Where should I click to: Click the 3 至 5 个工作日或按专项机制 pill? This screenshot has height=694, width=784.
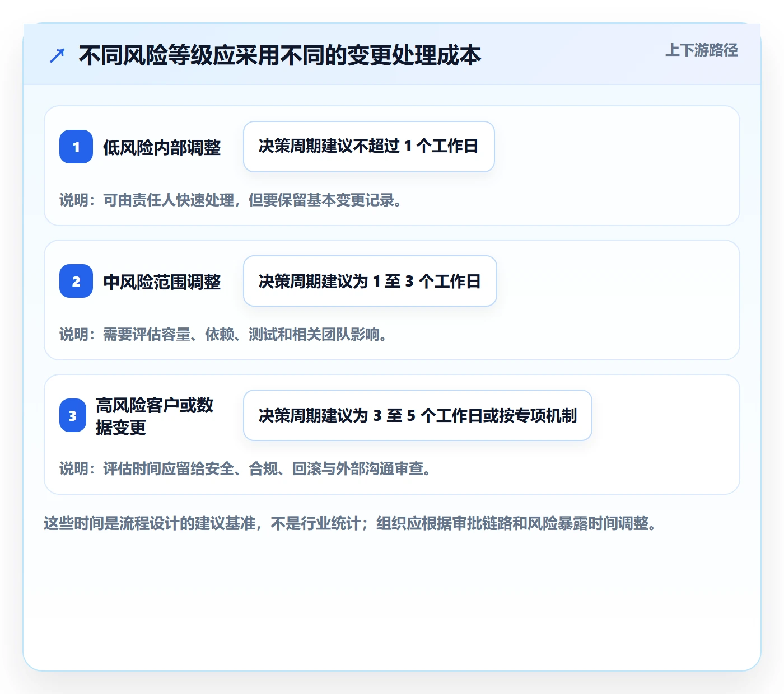tap(418, 415)
